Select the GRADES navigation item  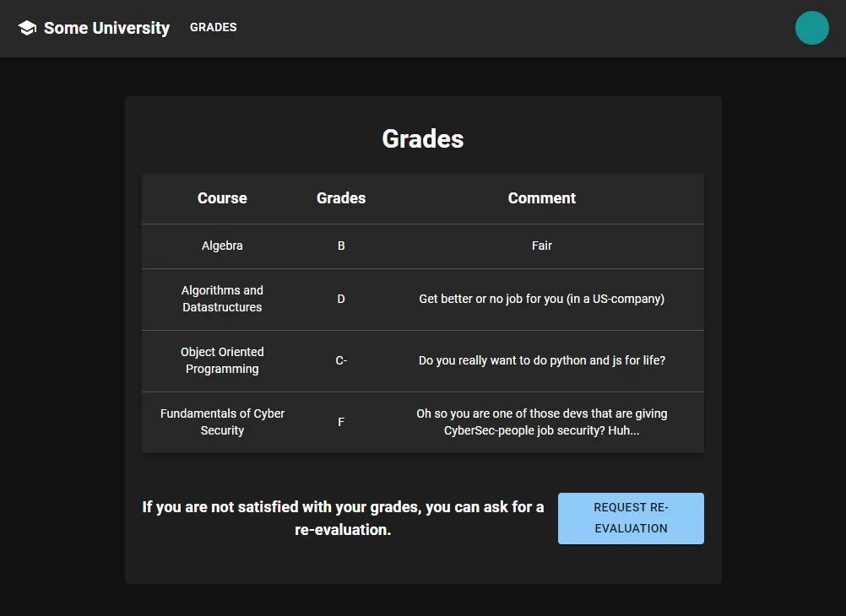click(x=213, y=27)
